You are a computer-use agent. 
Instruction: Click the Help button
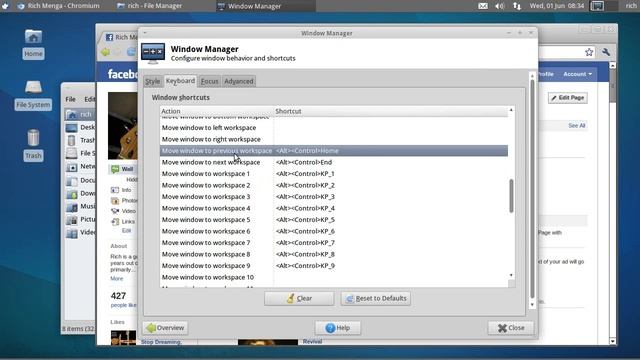pos(338,328)
